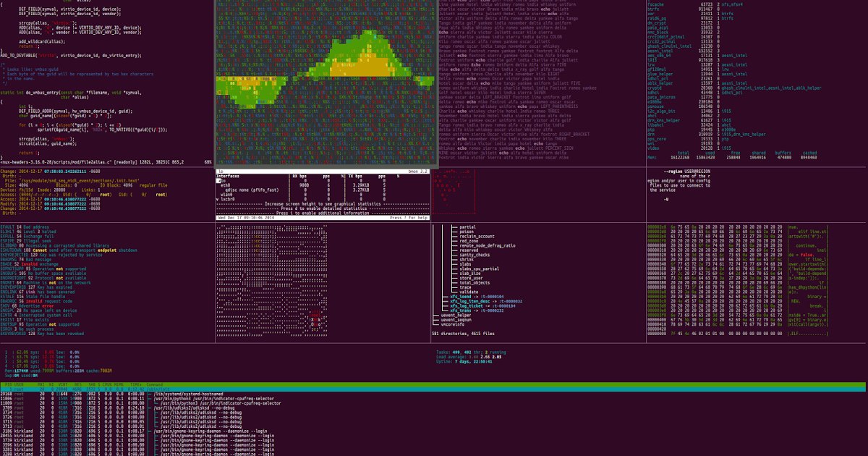Viewport: 868px width, 456px height.
Task: Click the add_wildcard(alias) code line
Action: click(x=42, y=41)
